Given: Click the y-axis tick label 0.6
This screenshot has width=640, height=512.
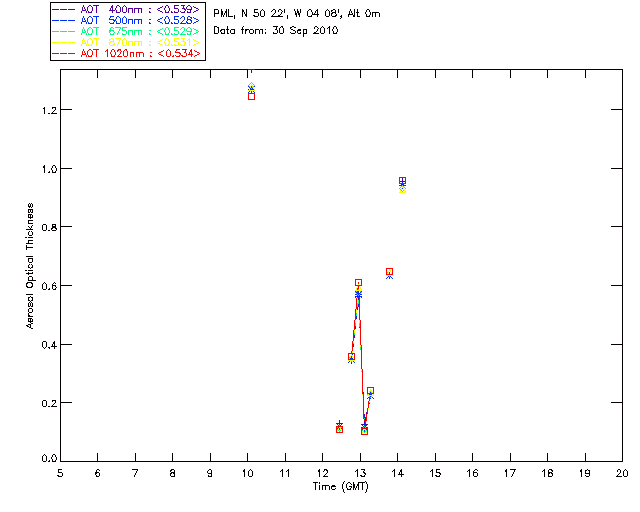Looking at the screenshot, I should coord(49,286).
